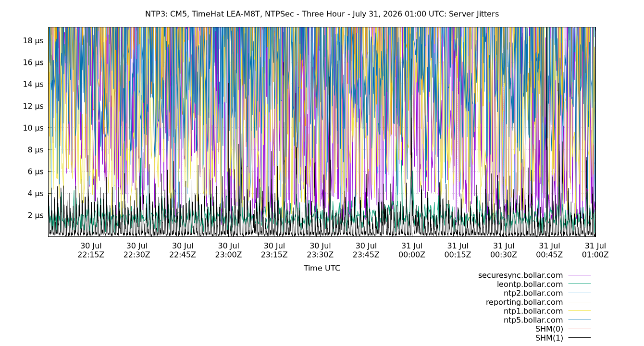Click the 30 Jul 23:15Z time label
This screenshot has height=346, width=644.
(x=274, y=250)
